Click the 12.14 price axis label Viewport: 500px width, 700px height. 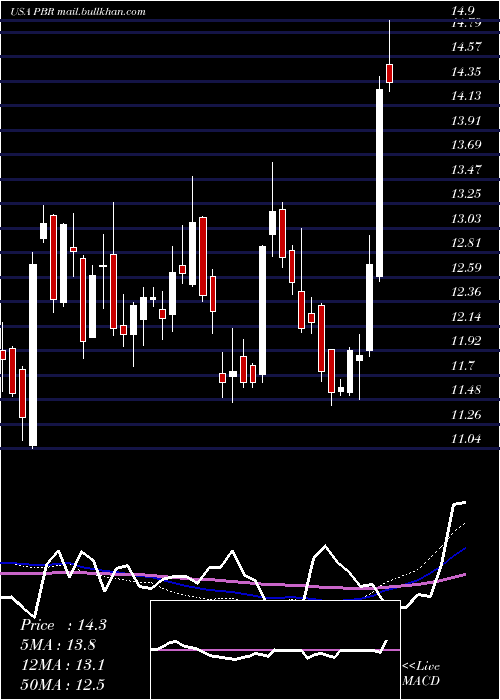(466, 317)
